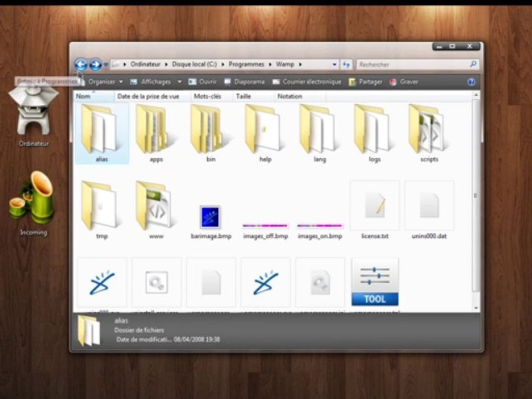Click Ordinateur in the address bar

pyautogui.click(x=145, y=64)
